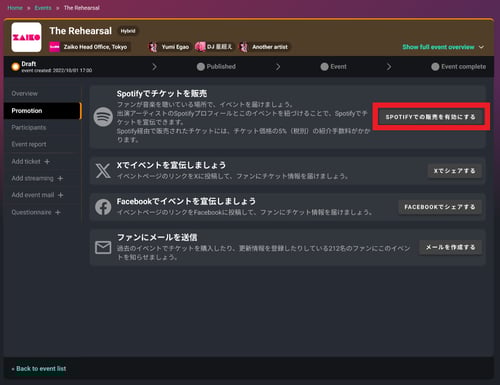Click plus icon next to Add event mail
This screenshot has width=500, height=385.
[x=60, y=195]
